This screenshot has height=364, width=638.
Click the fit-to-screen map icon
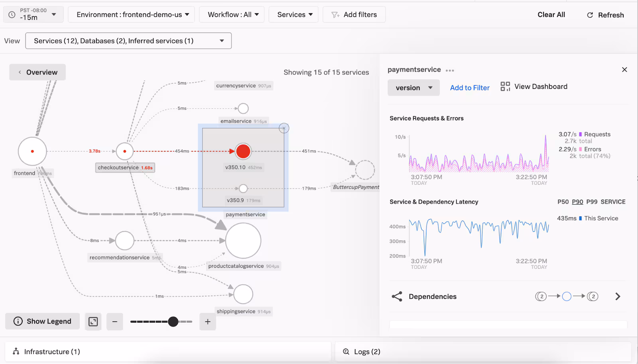[93, 322]
